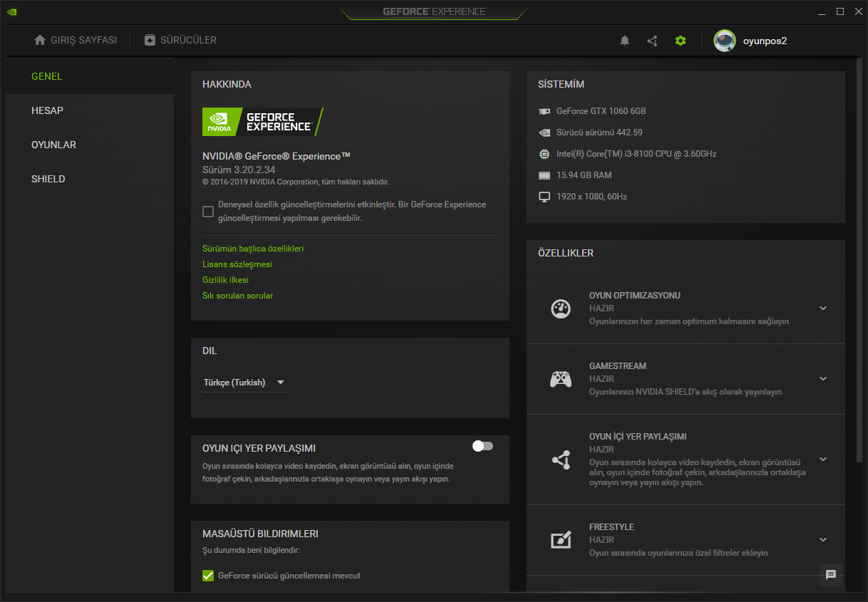Click 1920 x 1080, 60Hz text
Screen dimensions: 868x602
[591, 197]
